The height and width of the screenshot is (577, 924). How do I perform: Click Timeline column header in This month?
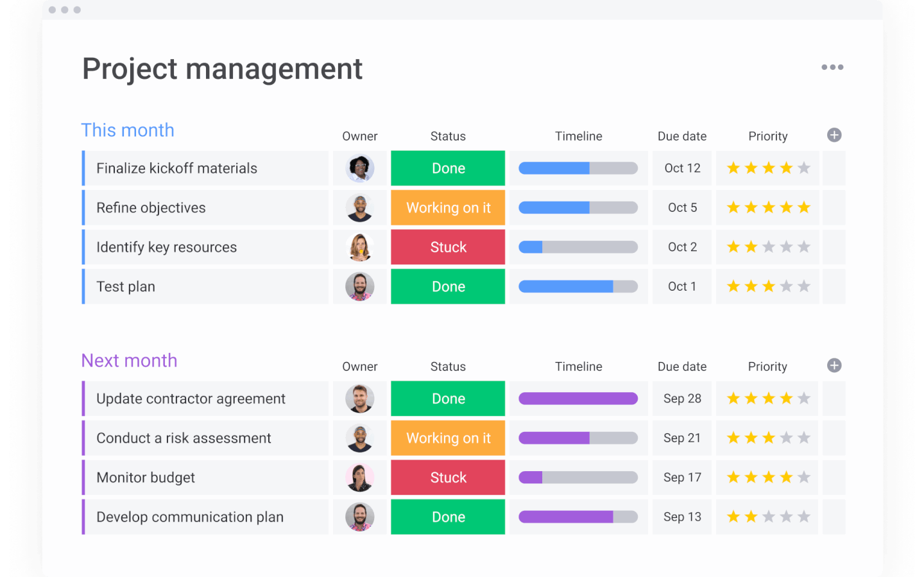(579, 136)
